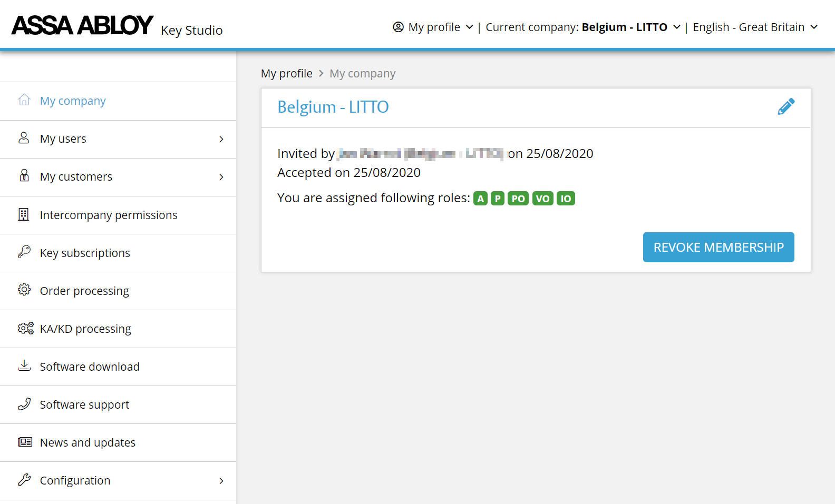Viewport: 835px width, 504px height.
Task: Click the multi-gear icon for KA/KD processing
Action: 25,328
